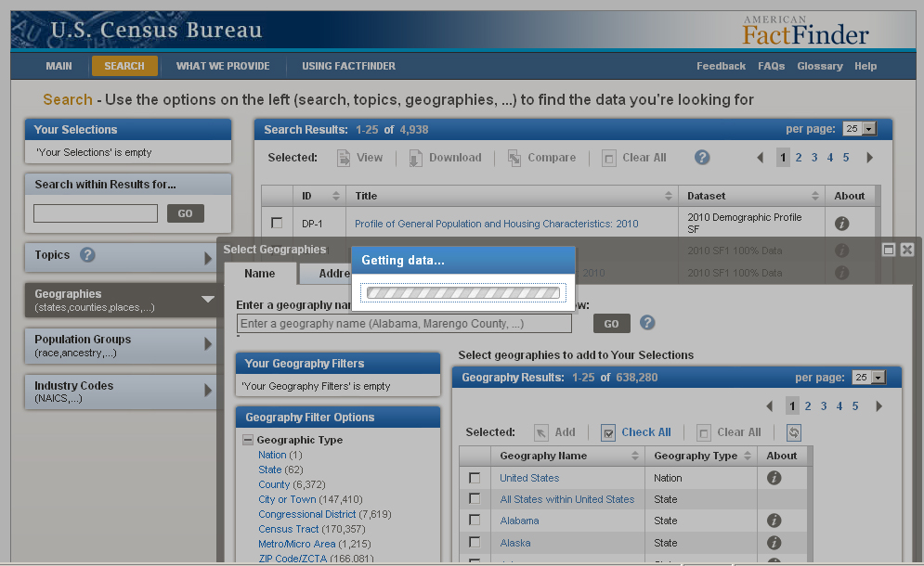Image resolution: width=924 pixels, height=566 pixels.
Task: Sort by Geography Name column
Action: [x=634, y=456]
